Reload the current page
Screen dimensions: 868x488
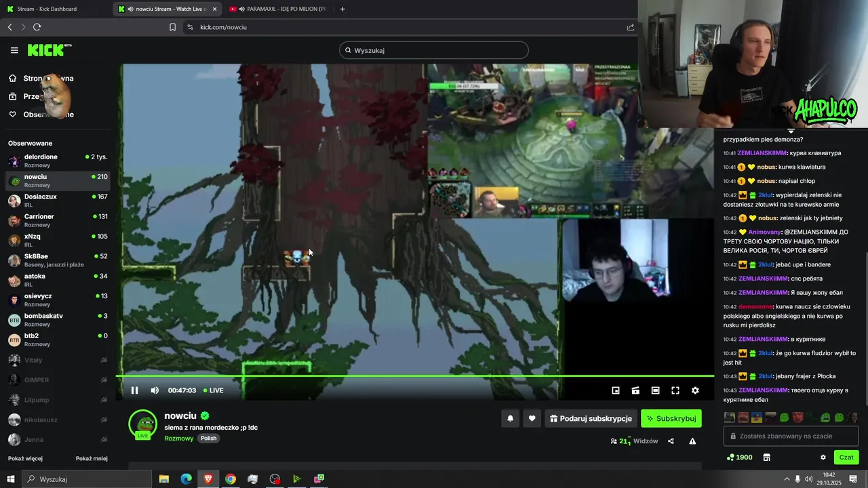pos(37,27)
